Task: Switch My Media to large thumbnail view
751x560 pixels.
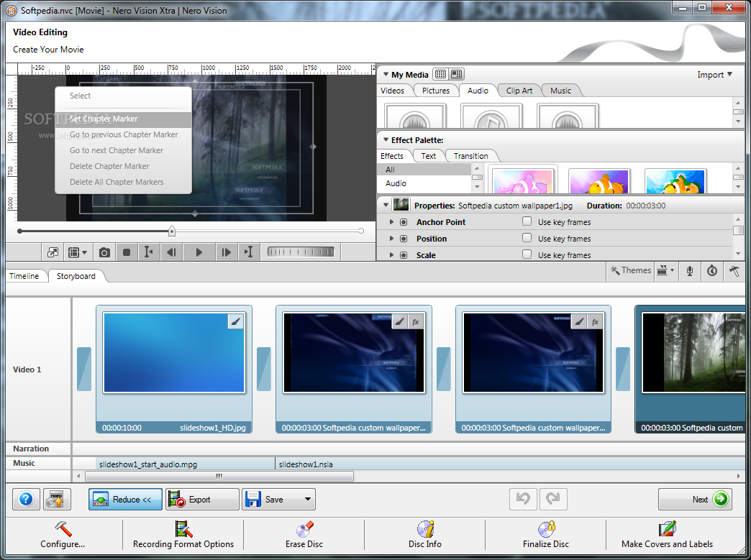Action: [x=457, y=74]
